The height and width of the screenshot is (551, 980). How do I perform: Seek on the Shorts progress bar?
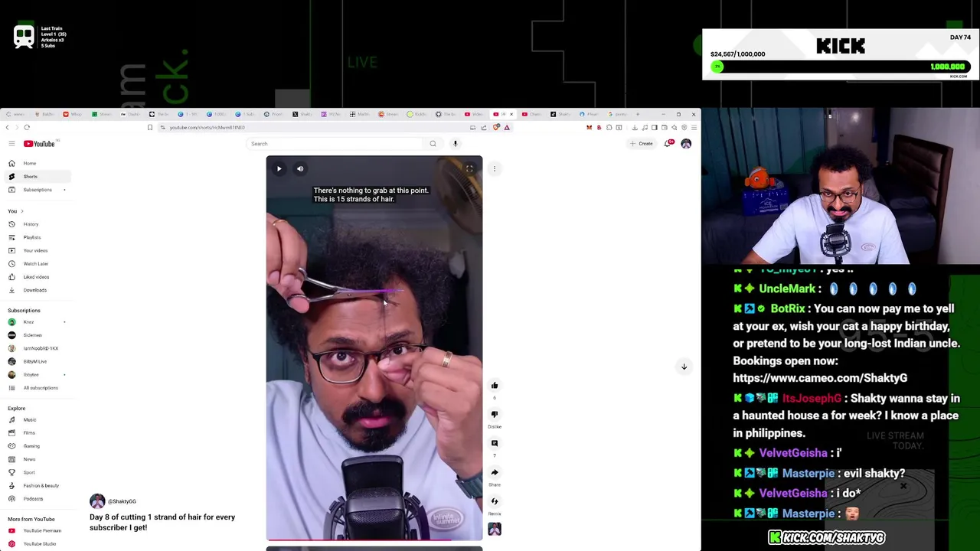pos(374,540)
